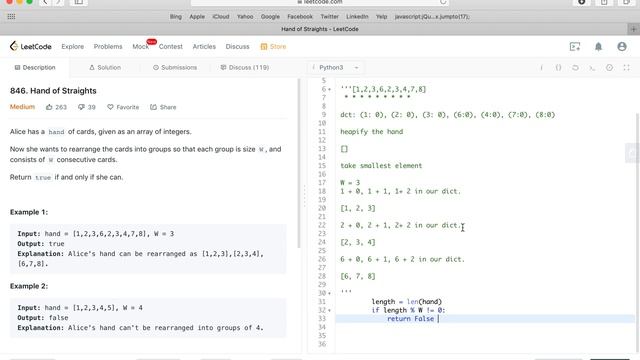Click the 'if length % W != 0:' line
This screenshot has height=360, width=640.
click(x=408, y=310)
